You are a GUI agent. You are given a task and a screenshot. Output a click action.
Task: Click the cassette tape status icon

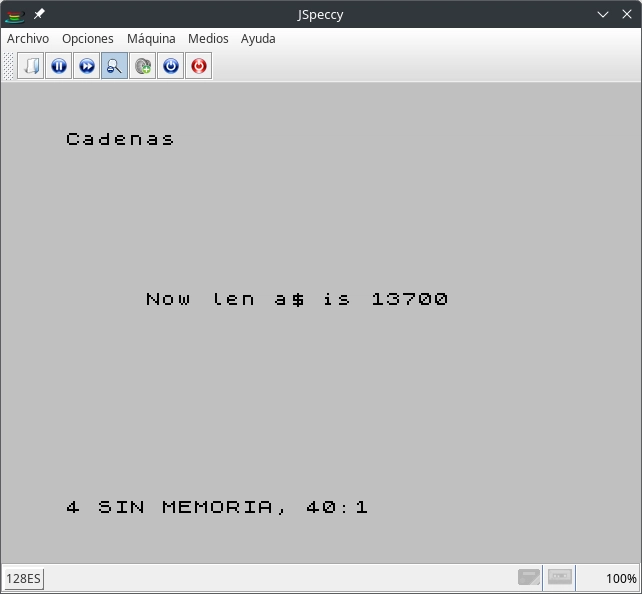click(x=560, y=577)
